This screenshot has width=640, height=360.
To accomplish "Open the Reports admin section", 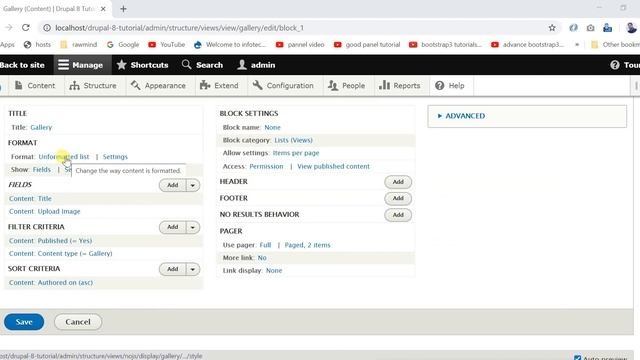I will 400,85.
